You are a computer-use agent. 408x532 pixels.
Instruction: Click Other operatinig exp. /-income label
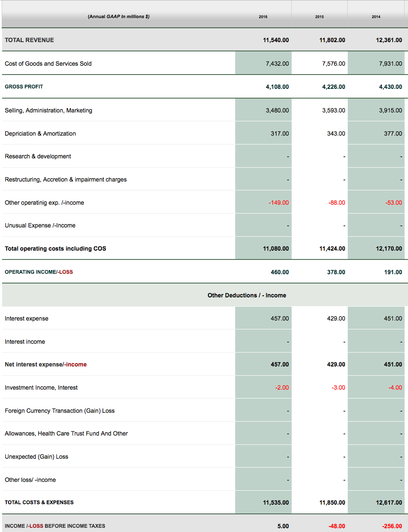click(44, 203)
